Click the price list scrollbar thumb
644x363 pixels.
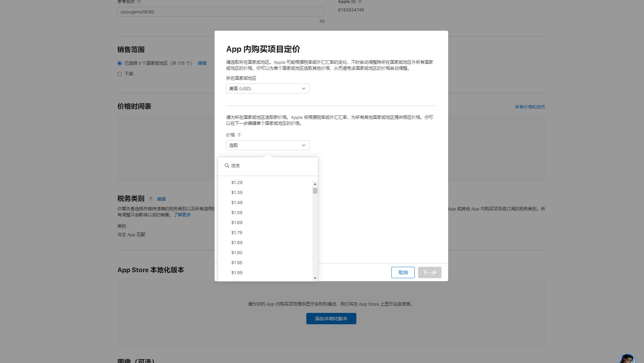(x=315, y=191)
